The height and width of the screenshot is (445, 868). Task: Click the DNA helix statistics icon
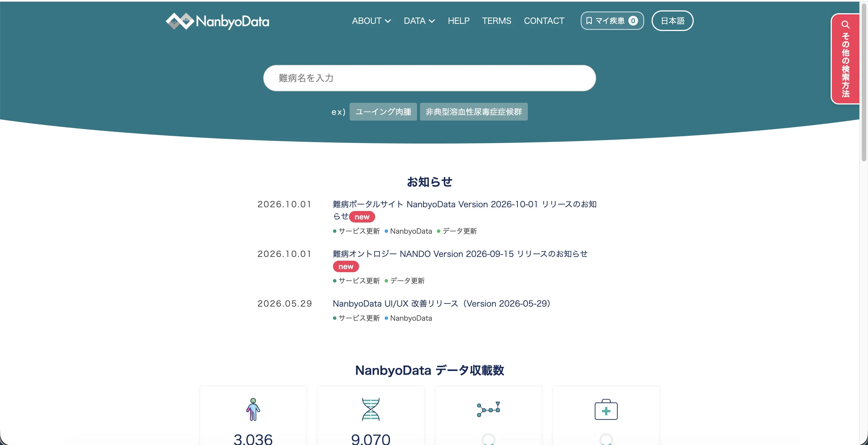point(371,409)
